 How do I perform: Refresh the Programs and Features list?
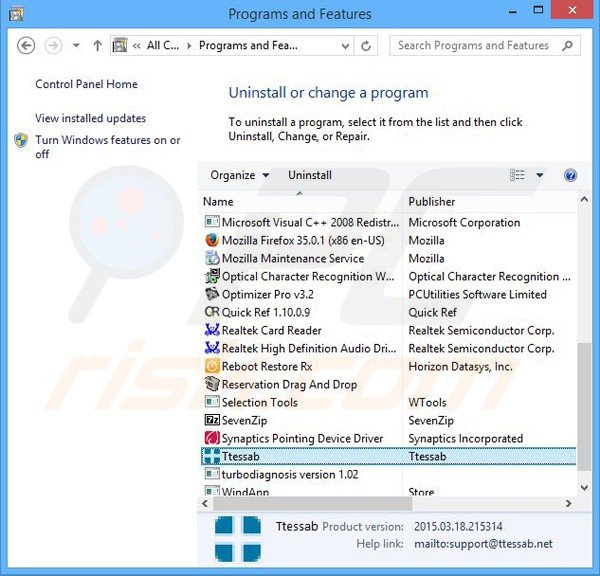(x=366, y=46)
